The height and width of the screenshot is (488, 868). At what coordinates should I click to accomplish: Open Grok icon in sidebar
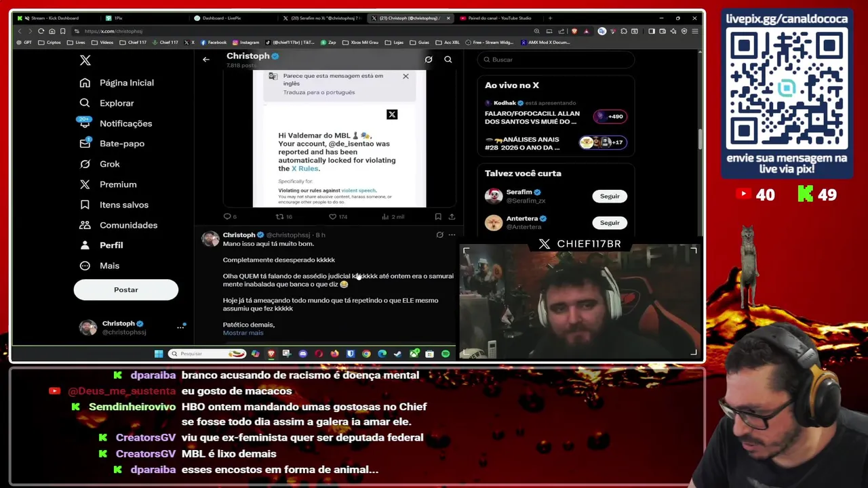tap(85, 164)
